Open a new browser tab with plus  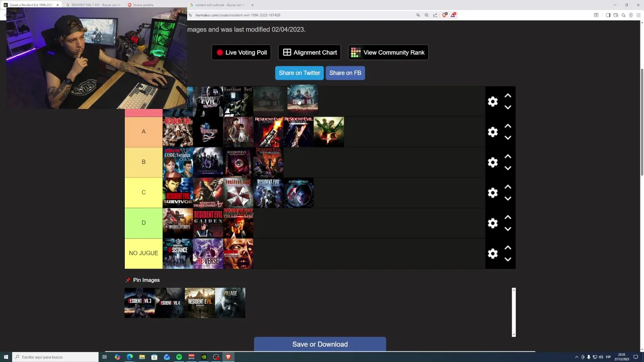(x=253, y=5)
